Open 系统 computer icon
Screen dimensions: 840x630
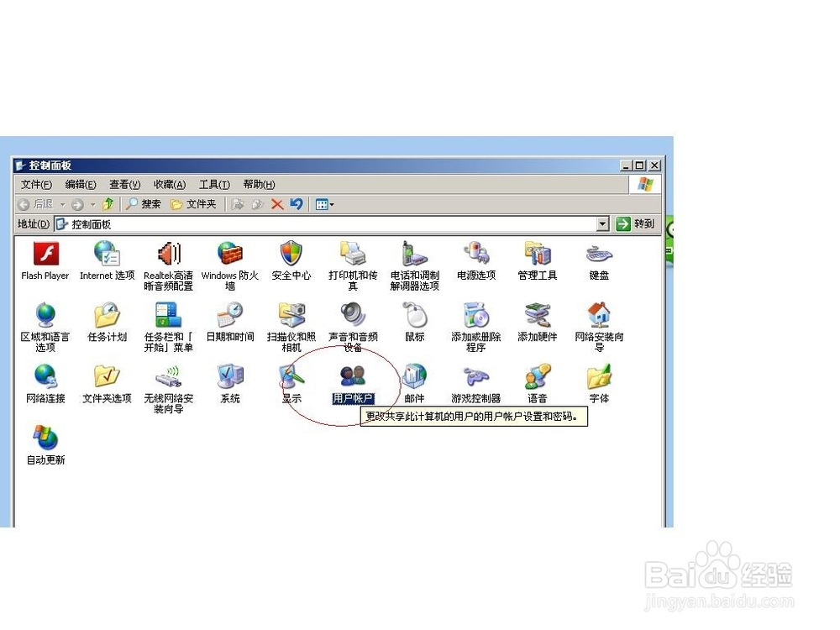click(x=230, y=376)
